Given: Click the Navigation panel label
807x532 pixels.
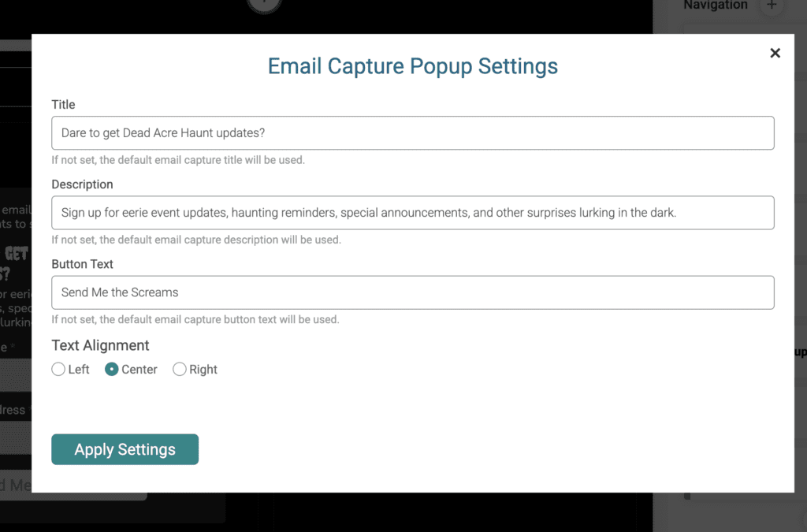Looking at the screenshot, I should click(x=715, y=6).
